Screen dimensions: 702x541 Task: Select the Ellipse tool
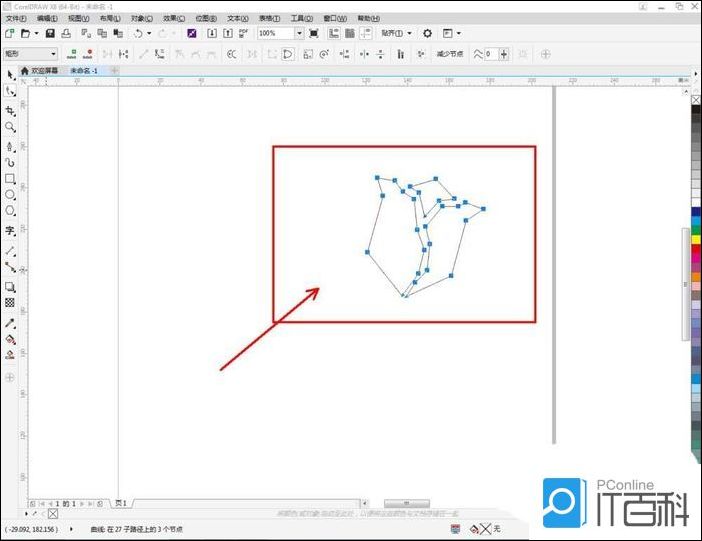click(x=10, y=195)
